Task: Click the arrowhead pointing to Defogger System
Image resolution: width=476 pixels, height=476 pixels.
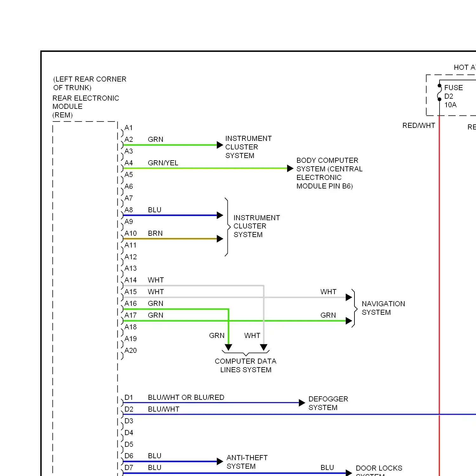Action: [x=302, y=403]
